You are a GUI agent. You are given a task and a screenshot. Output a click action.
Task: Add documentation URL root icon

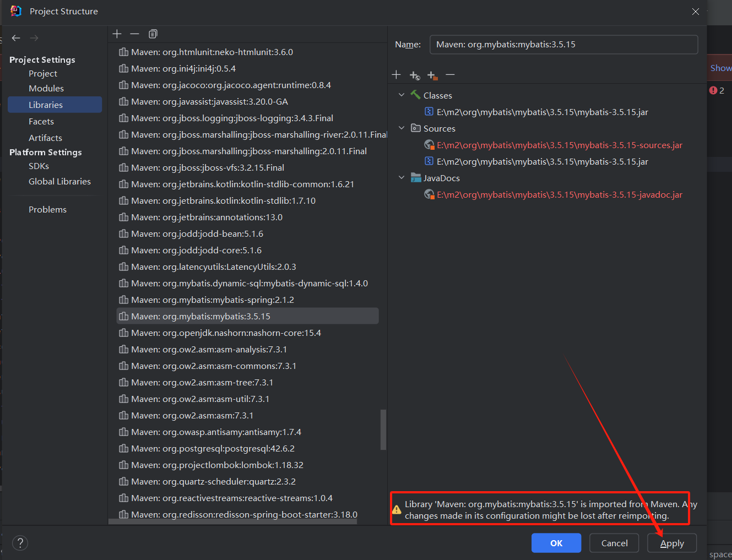[415, 75]
